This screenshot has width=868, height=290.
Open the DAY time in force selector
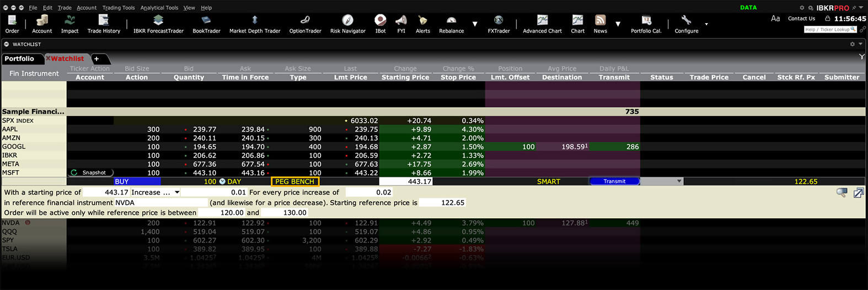(229, 181)
